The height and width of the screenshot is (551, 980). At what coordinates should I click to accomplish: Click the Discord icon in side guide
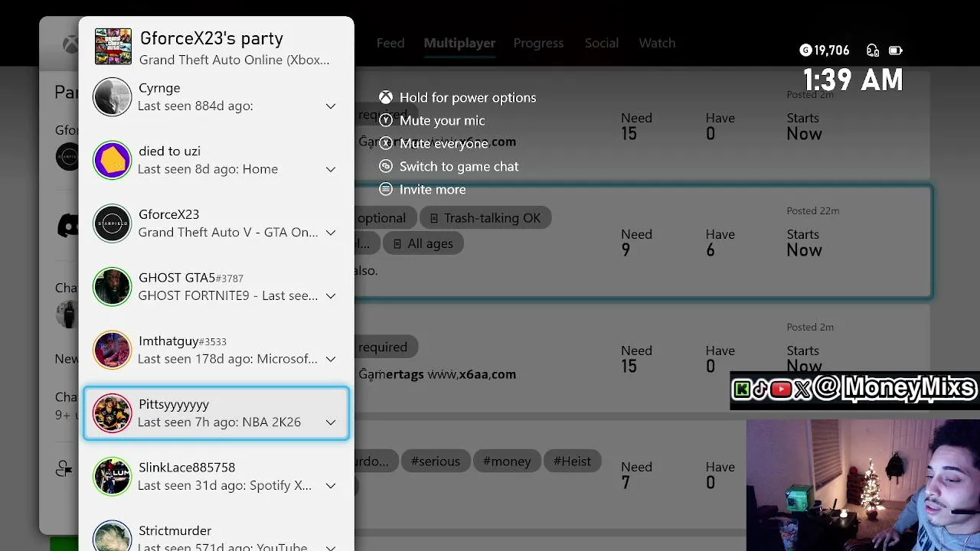68,226
